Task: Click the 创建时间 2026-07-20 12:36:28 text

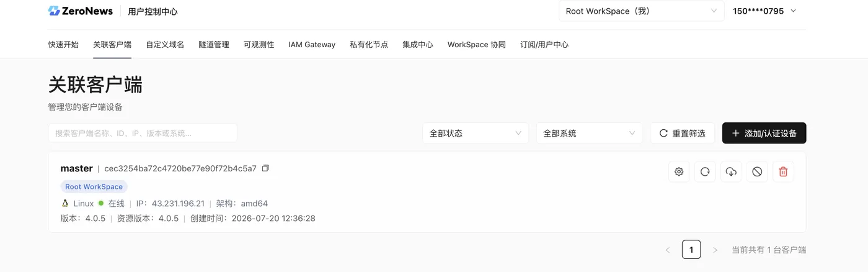Action: [x=253, y=218]
